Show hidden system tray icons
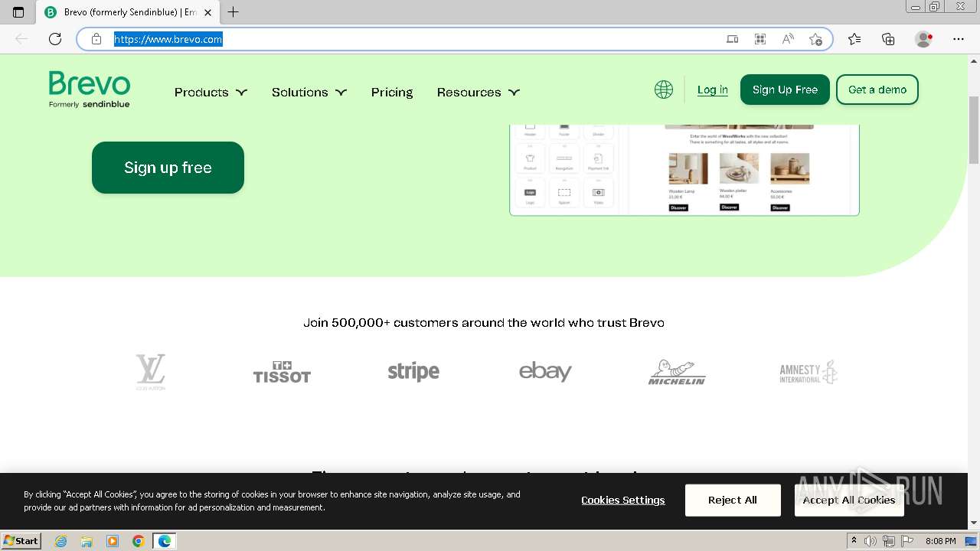 pyautogui.click(x=854, y=541)
